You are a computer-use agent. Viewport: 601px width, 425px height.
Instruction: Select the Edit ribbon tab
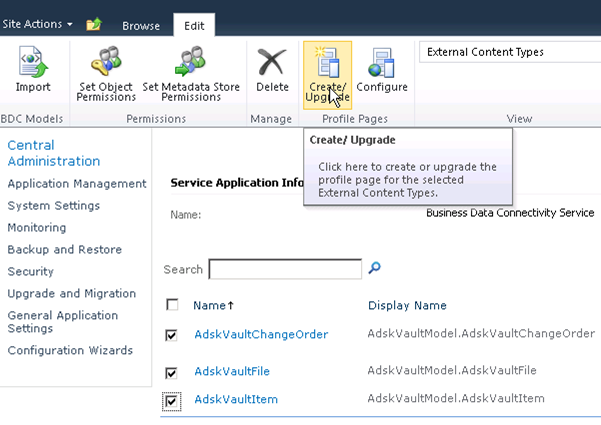pyautogui.click(x=194, y=26)
